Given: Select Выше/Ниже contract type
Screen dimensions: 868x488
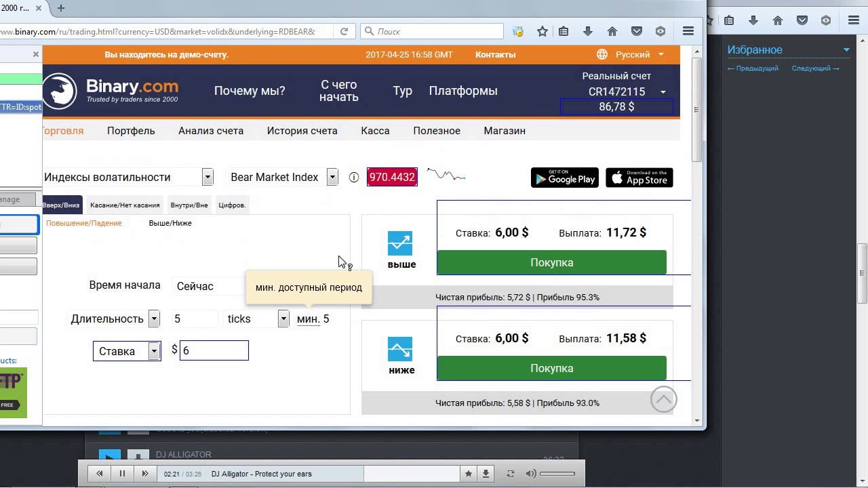Looking at the screenshot, I should (170, 223).
